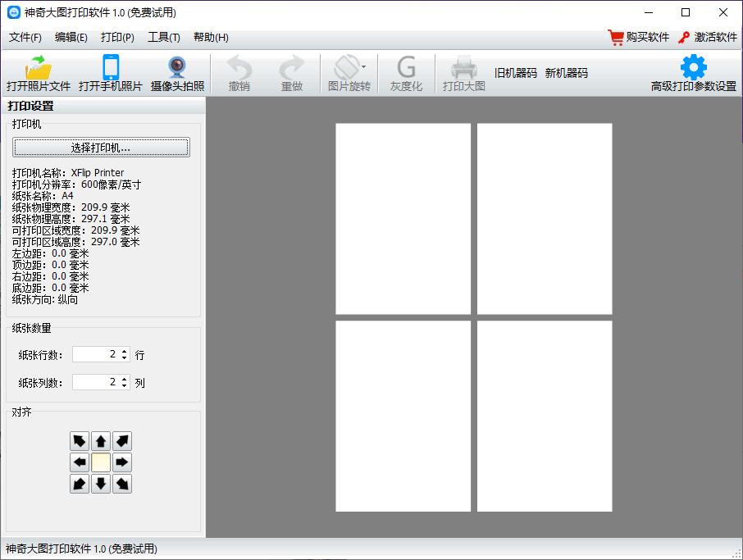This screenshot has height=560, width=743.
Task: Expand the image rotate dropdown arrow
Action: click(x=363, y=66)
